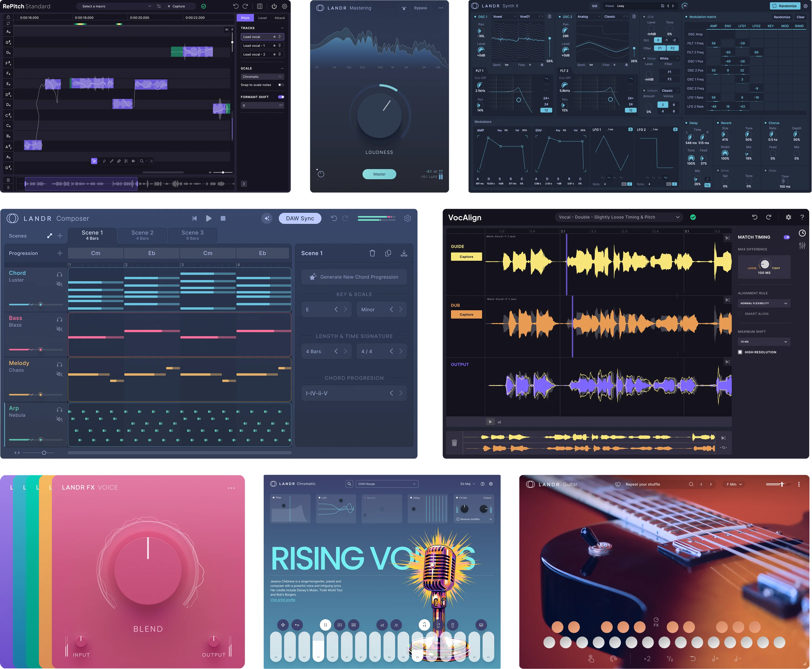Open the Visit artist profile link

[283, 600]
